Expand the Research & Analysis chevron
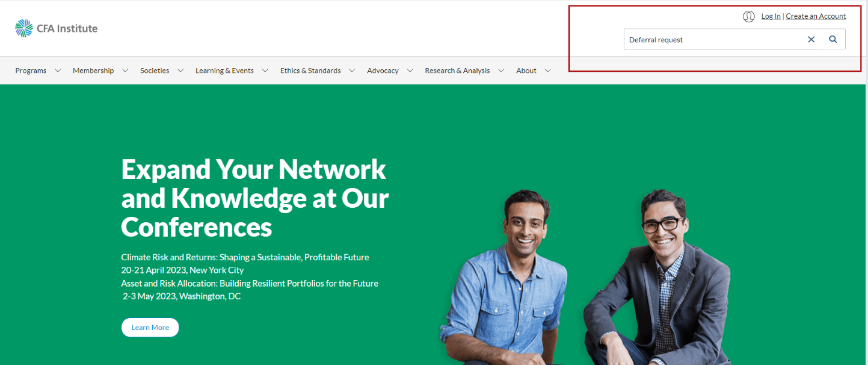The height and width of the screenshot is (365, 868). point(501,70)
